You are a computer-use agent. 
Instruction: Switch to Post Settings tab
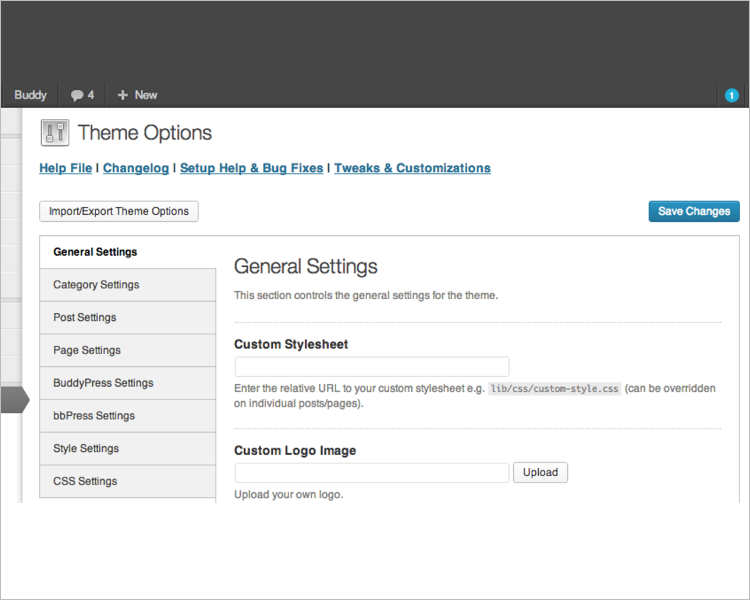[x=128, y=318]
